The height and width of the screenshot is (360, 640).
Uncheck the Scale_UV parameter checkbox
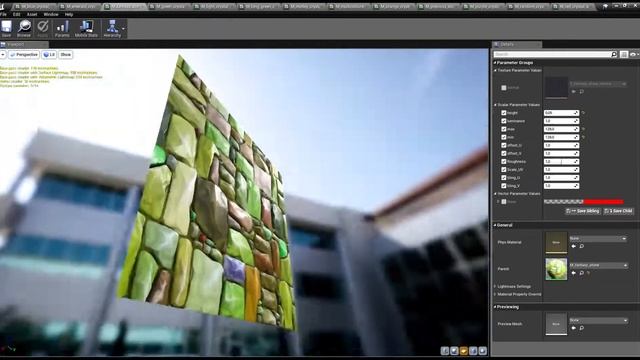(x=504, y=169)
